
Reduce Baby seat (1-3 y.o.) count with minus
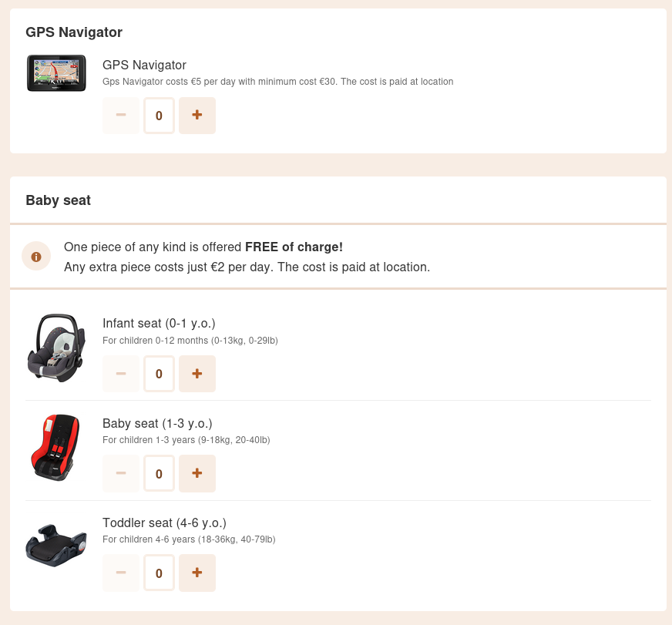pyautogui.click(x=121, y=473)
